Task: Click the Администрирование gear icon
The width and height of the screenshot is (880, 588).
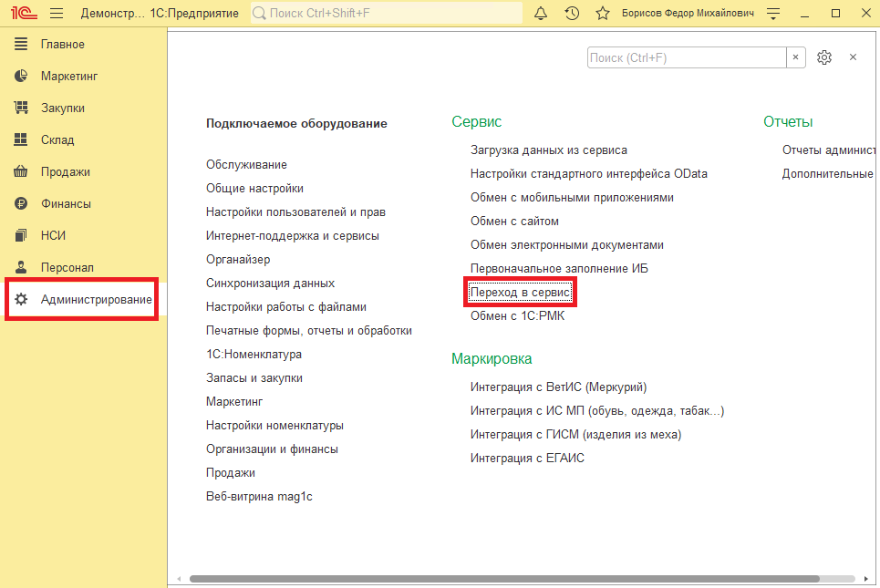Action: [21, 299]
